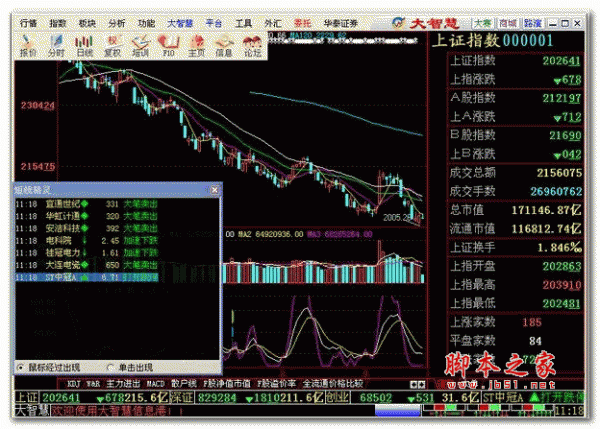Go to 主页 home page icon

click(197, 46)
